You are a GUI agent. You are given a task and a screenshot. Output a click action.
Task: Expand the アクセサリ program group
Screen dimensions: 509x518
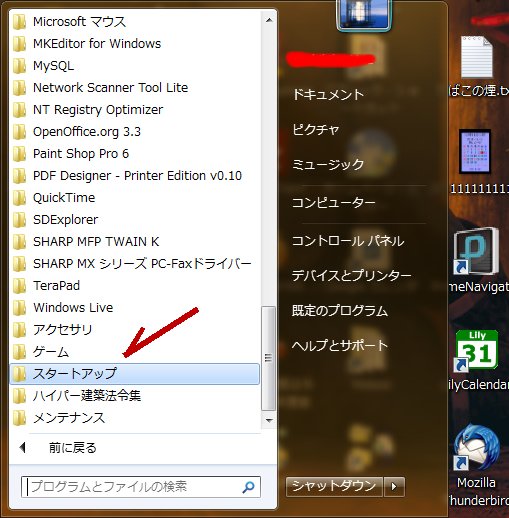135,330
